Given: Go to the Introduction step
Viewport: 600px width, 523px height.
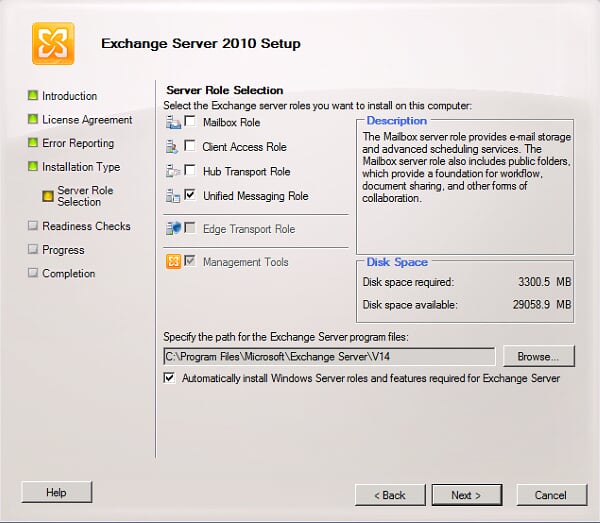Looking at the screenshot, I should (x=69, y=96).
